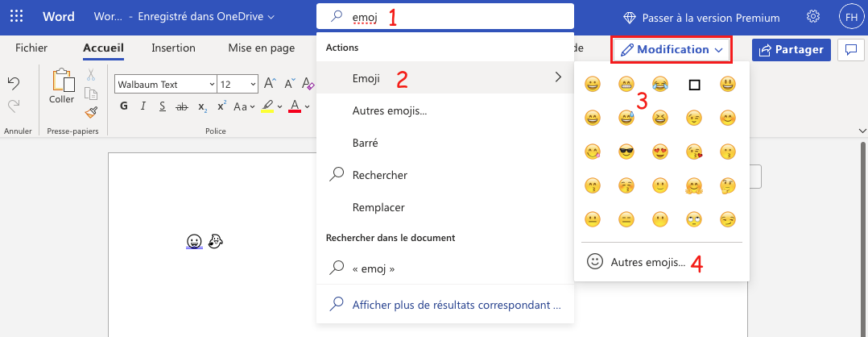Insert the rolling eyes emoji
The width and height of the screenshot is (868, 337).
point(693,219)
